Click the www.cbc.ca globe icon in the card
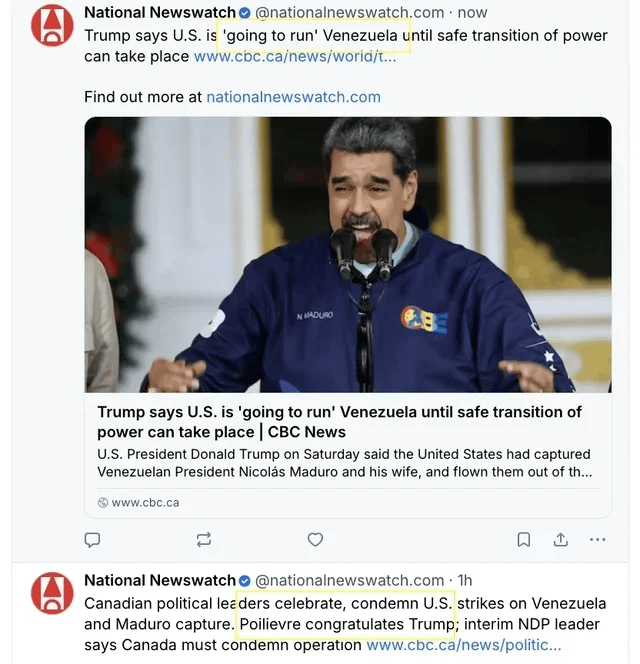The width and height of the screenshot is (640, 664). click(x=103, y=503)
